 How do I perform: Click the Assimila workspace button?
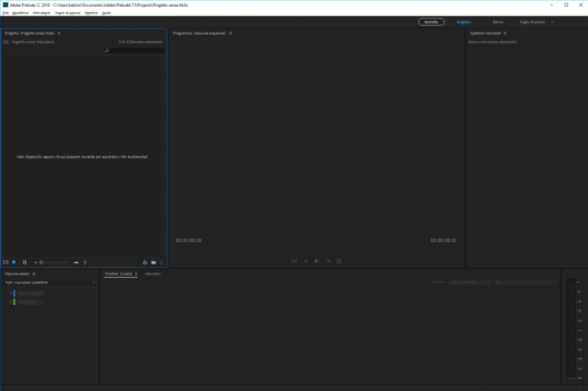coord(431,22)
